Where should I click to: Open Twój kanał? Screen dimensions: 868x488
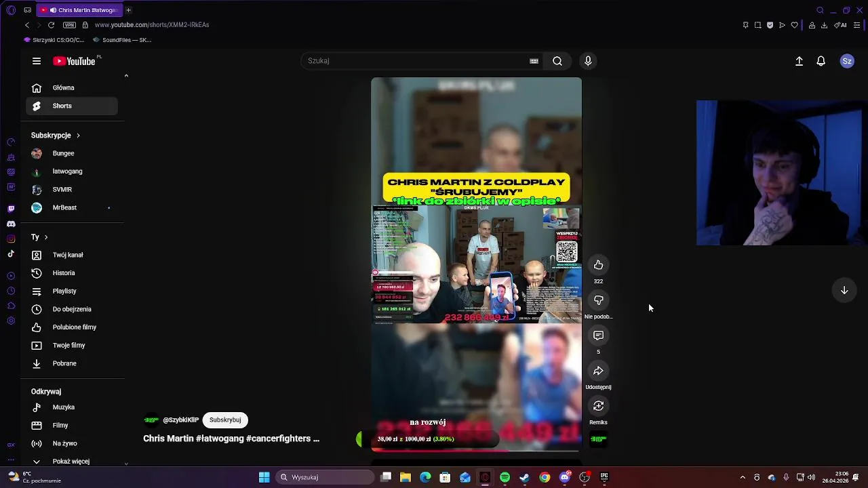(72, 255)
